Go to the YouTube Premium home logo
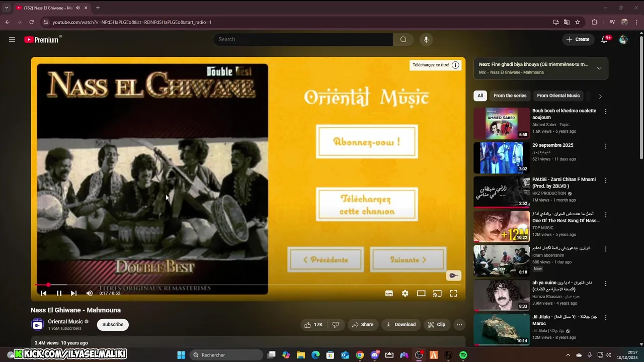The width and height of the screenshot is (644, 362). 42,39
